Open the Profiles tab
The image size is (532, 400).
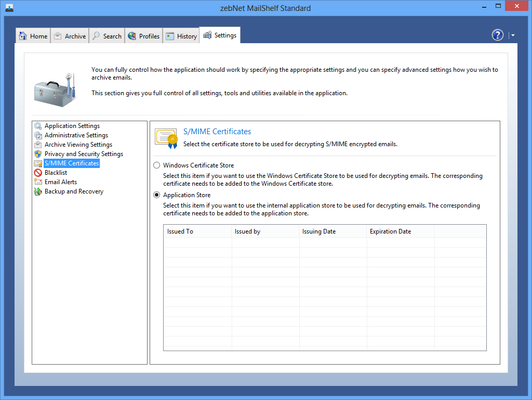tap(143, 36)
